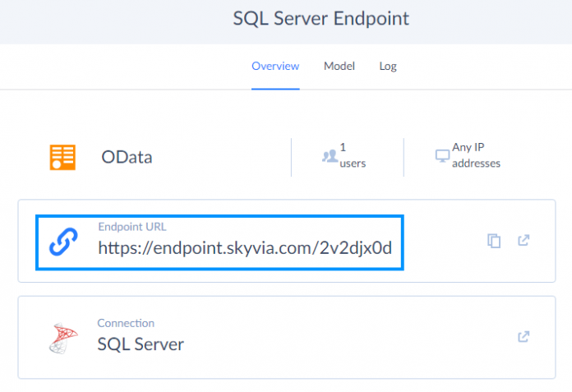Open the connection via external link icon

click(524, 337)
